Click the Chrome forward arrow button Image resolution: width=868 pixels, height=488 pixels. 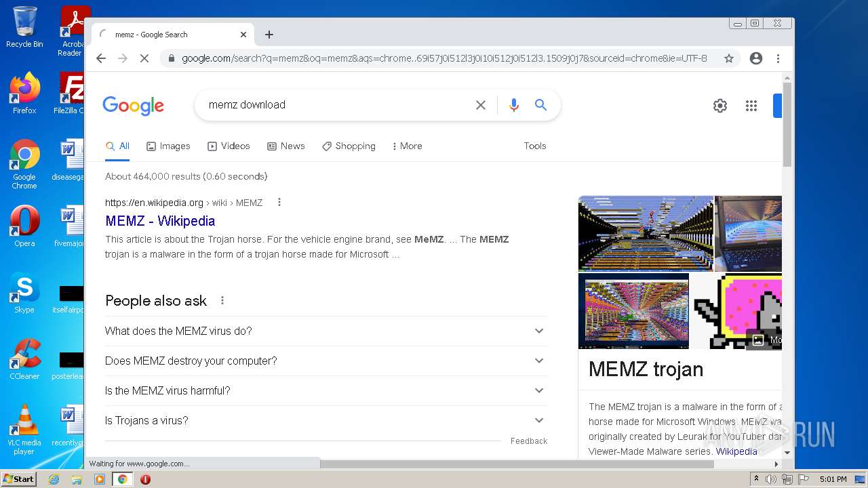[123, 58]
